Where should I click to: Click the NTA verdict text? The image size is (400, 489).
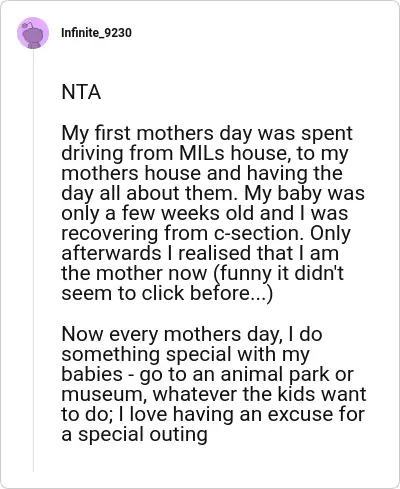tap(81, 92)
